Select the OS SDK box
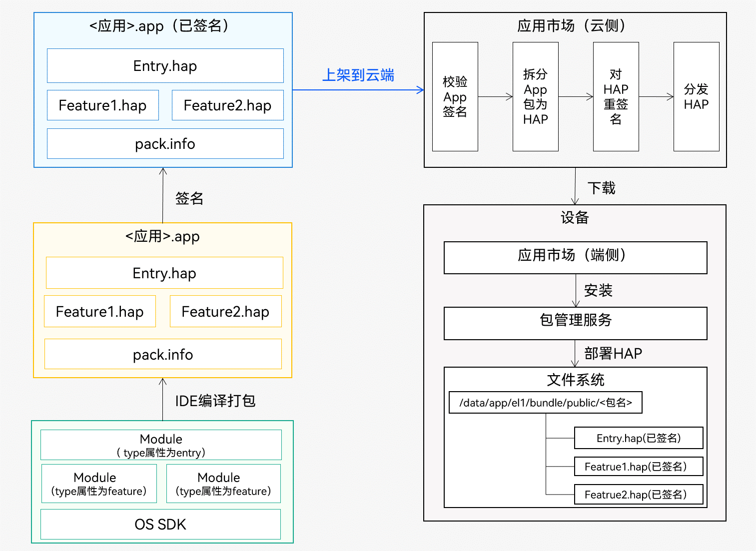756x551 pixels. point(160,524)
